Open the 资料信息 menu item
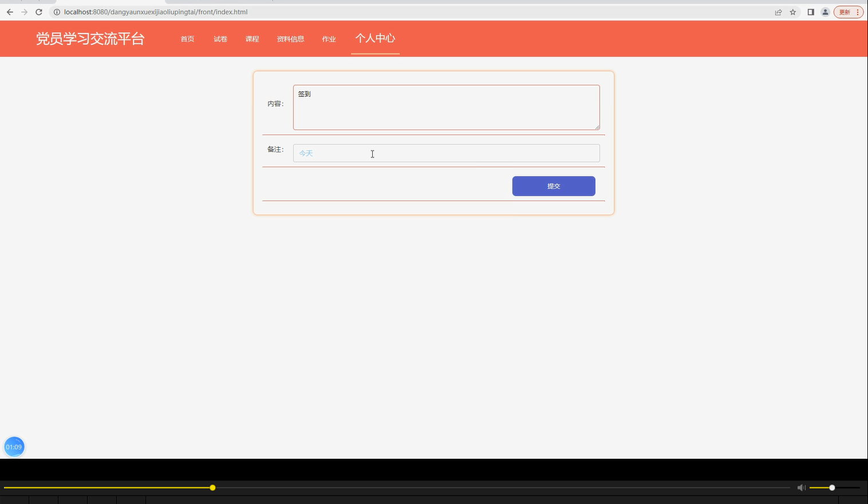The height and width of the screenshot is (504, 868). tap(291, 39)
